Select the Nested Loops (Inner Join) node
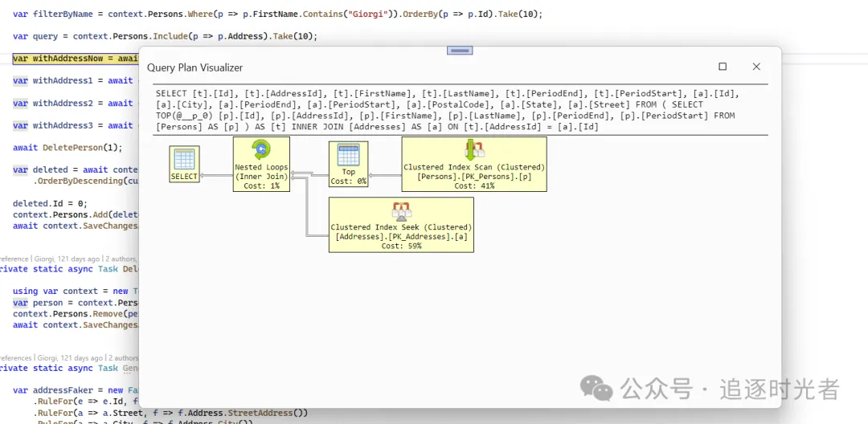 (x=261, y=164)
